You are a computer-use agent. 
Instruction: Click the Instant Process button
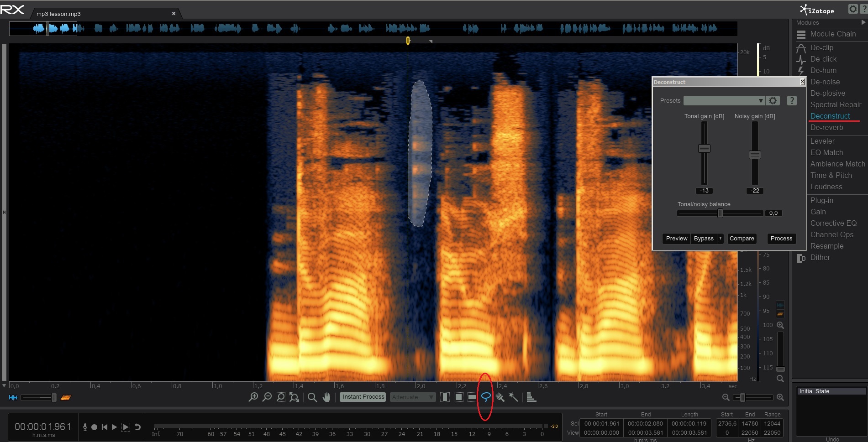click(x=363, y=397)
